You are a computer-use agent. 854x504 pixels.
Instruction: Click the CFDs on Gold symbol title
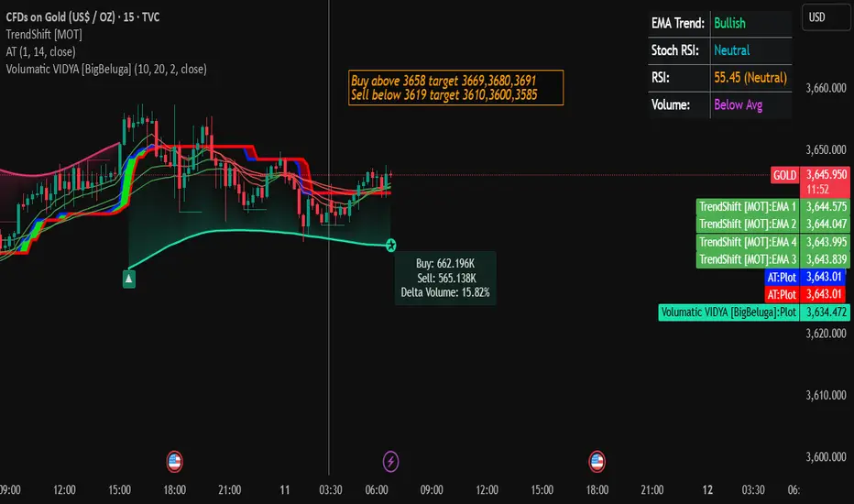point(82,16)
